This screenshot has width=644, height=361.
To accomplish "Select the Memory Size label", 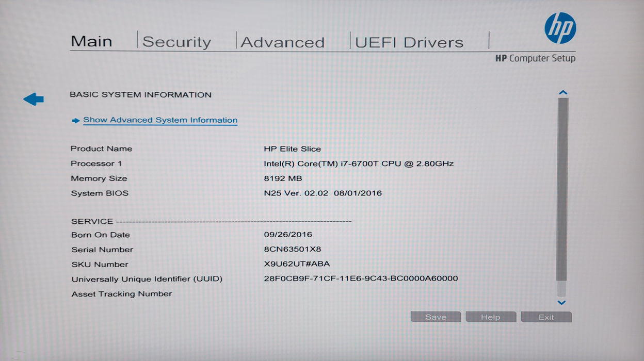I will pyautogui.click(x=99, y=178).
